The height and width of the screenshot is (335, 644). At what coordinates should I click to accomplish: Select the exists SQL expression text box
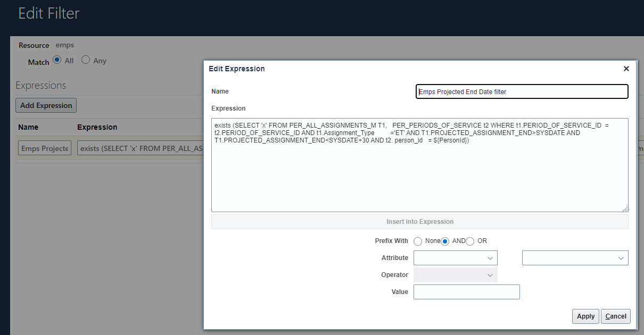pos(420,165)
